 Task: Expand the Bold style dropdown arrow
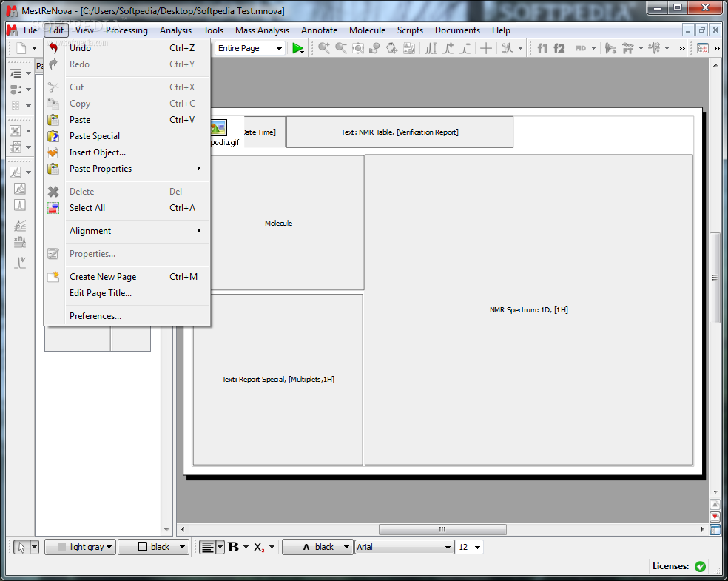[x=246, y=547]
